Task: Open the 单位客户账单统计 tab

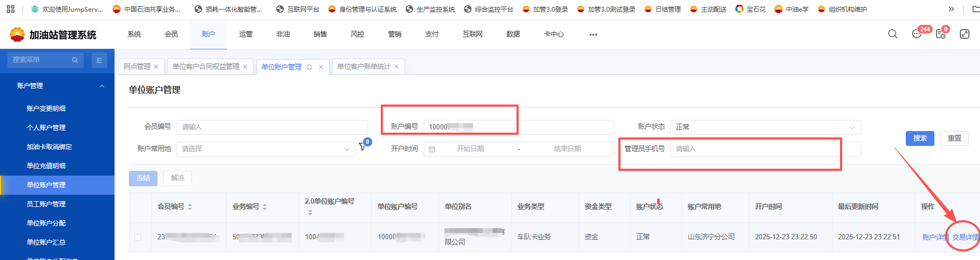Action: (x=363, y=67)
